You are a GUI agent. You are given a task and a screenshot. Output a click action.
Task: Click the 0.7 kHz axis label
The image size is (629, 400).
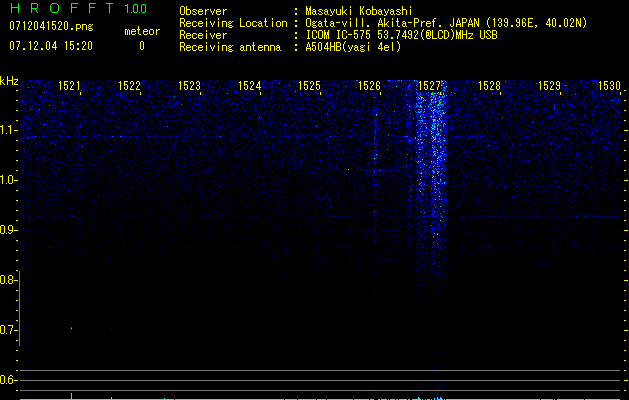[7, 330]
